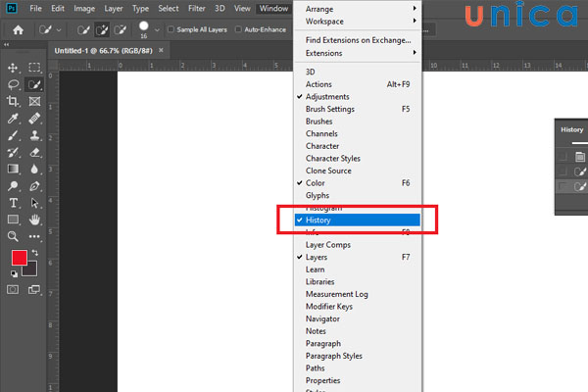Click the Home icon in options bar
This screenshot has height=392, width=588.
pos(18,30)
